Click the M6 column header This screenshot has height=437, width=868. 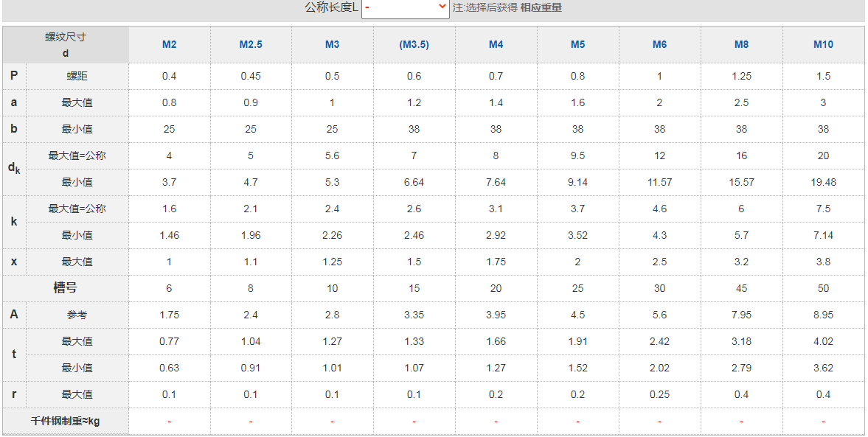click(659, 44)
